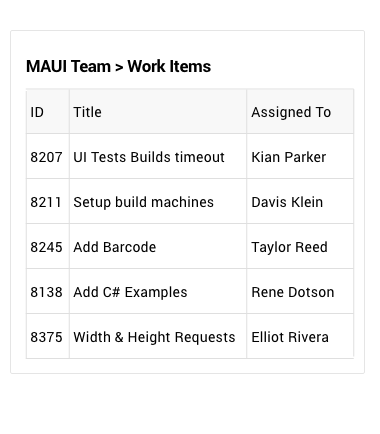Image resolution: width=380 pixels, height=434 pixels.
Task: Click assignee Elliot Rivera
Action: click(x=290, y=337)
